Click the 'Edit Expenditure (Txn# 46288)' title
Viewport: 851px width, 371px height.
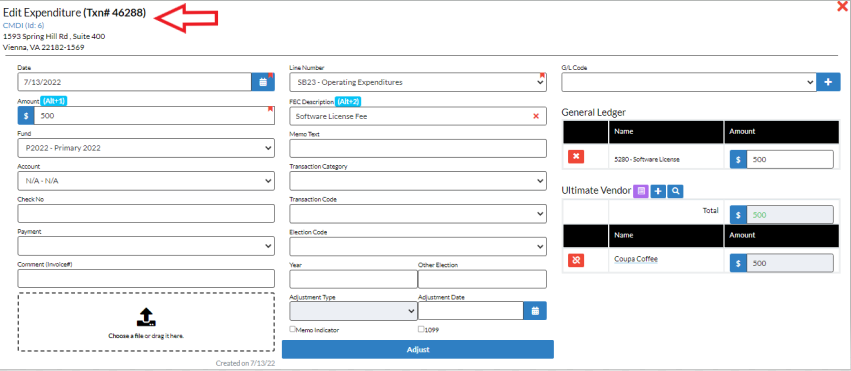pyautogui.click(x=74, y=13)
